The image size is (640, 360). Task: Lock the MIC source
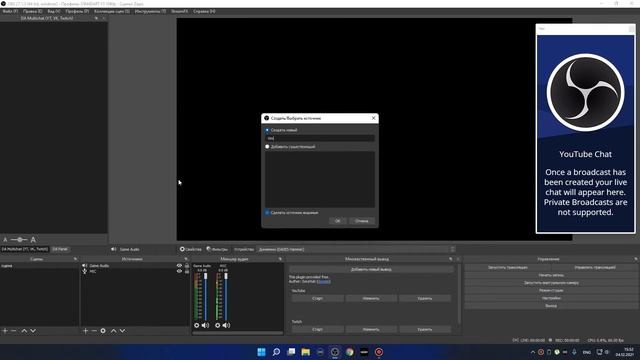187,271
